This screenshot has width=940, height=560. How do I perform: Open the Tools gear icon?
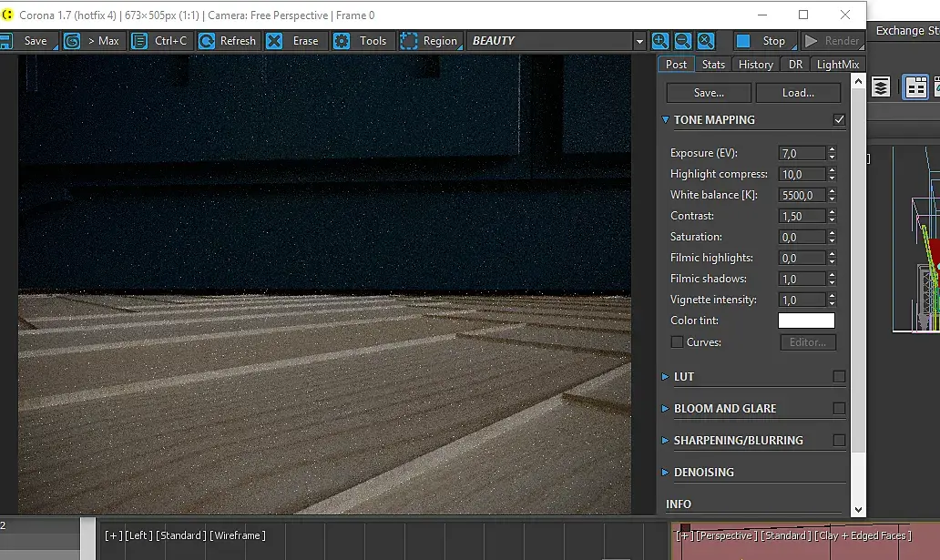pyautogui.click(x=342, y=41)
